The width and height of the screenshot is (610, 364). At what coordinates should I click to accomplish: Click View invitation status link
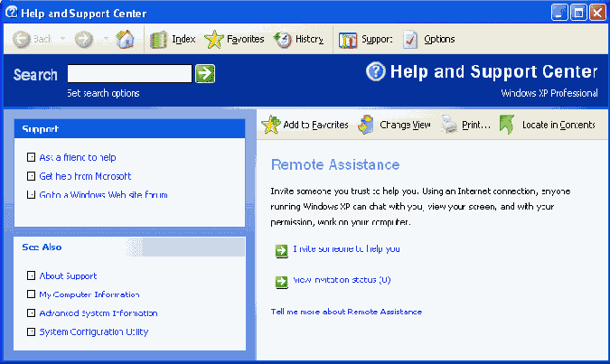342,280
